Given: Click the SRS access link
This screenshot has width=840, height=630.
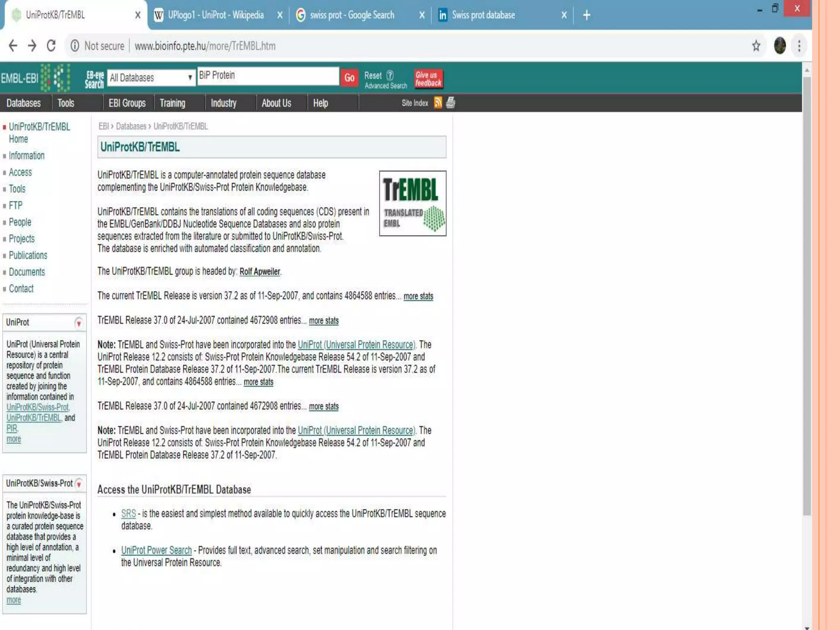Looking at the screenshot, I should tap(128, 514).
